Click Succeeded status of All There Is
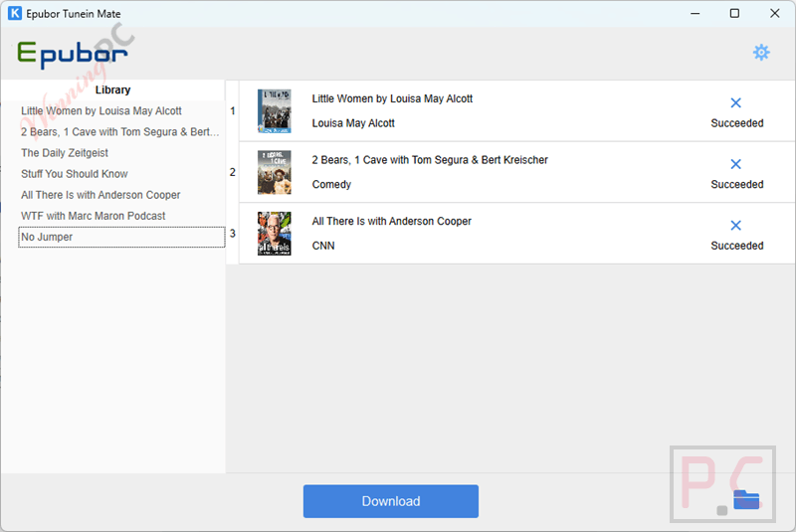Screen dimensions: 796x532 [737, 246]
